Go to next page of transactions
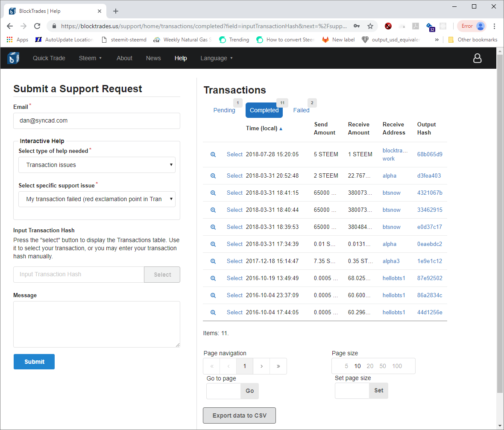Image resolution: width=504 pixels, height=430 pixels. [x=262, y=366]
